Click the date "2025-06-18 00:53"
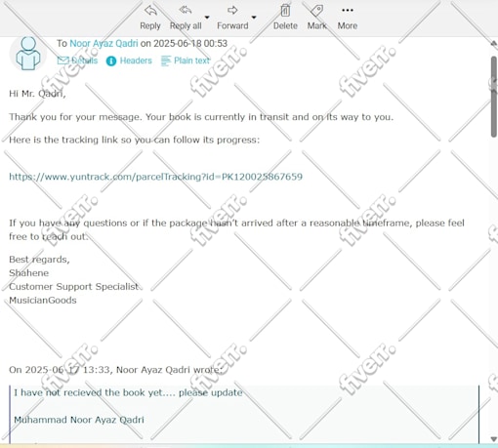 click(190, 43)
